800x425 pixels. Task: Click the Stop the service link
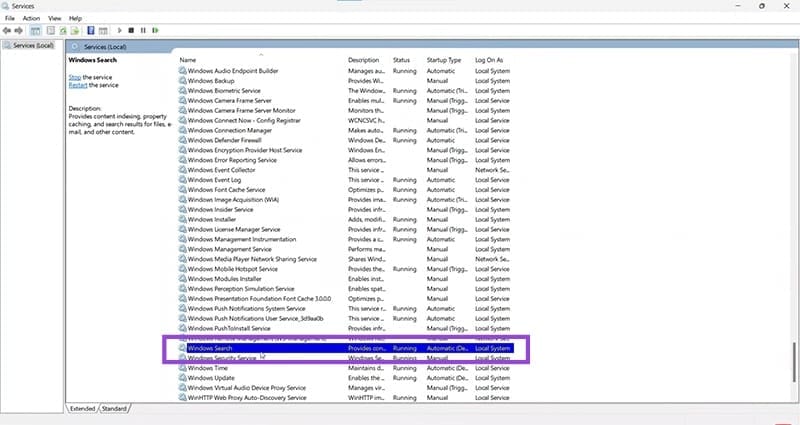(75, 77)
